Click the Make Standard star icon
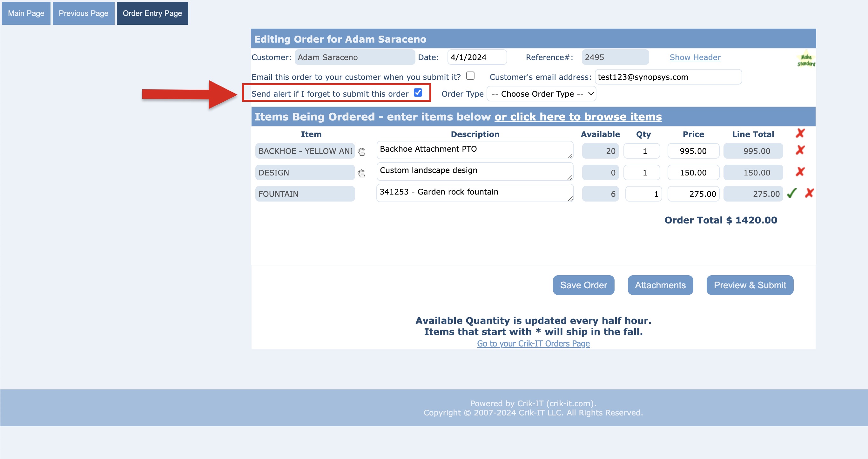 (x=806, y=59)
